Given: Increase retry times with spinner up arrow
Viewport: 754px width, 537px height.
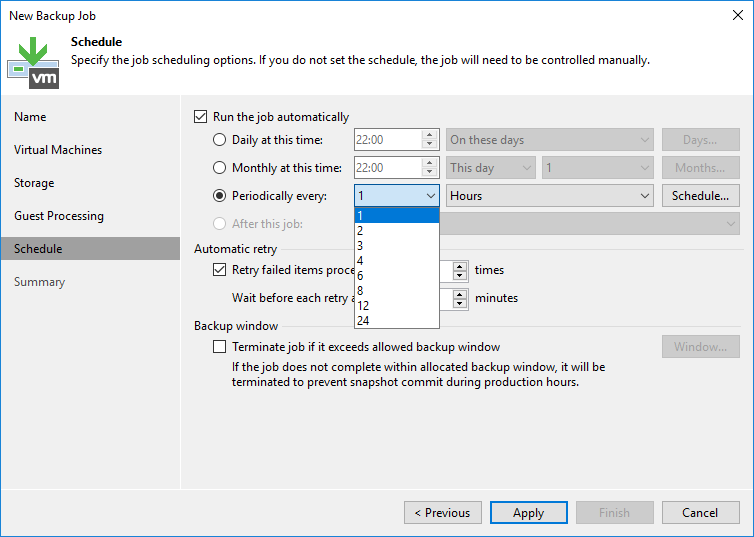Looking at the screenshot, I should coord(460,266).
